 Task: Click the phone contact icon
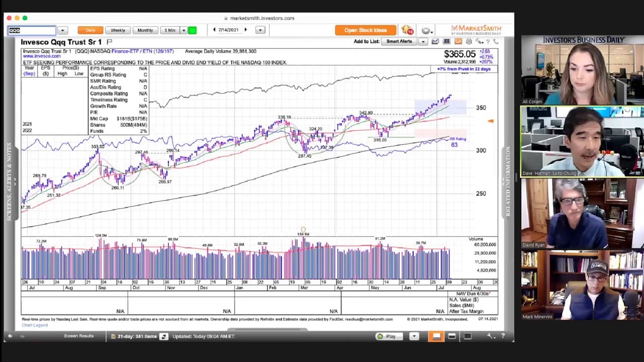coord(496,41)
